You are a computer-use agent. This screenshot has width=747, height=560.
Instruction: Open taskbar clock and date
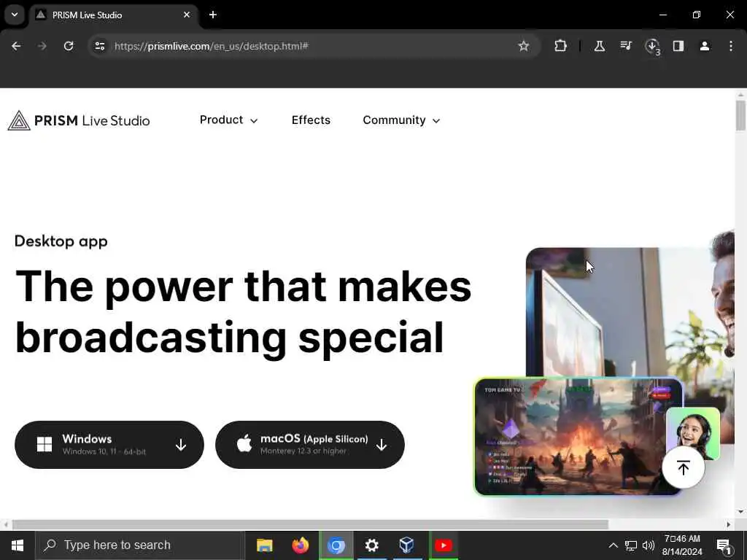tap(682, 545)
